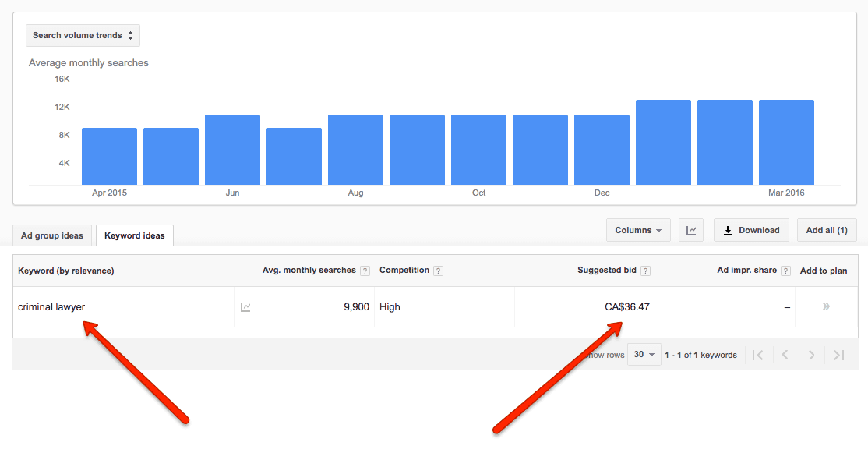The height and width of the screenshot is (460, 868).
Task: Open the trend chart icon for criminal lawyer
Action: point(245,307)
